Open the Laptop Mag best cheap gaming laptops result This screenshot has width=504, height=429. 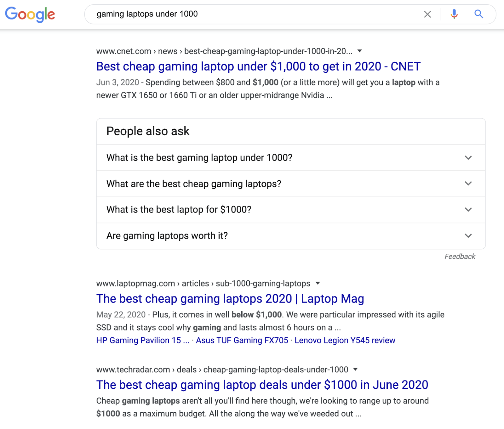[230, 299]
